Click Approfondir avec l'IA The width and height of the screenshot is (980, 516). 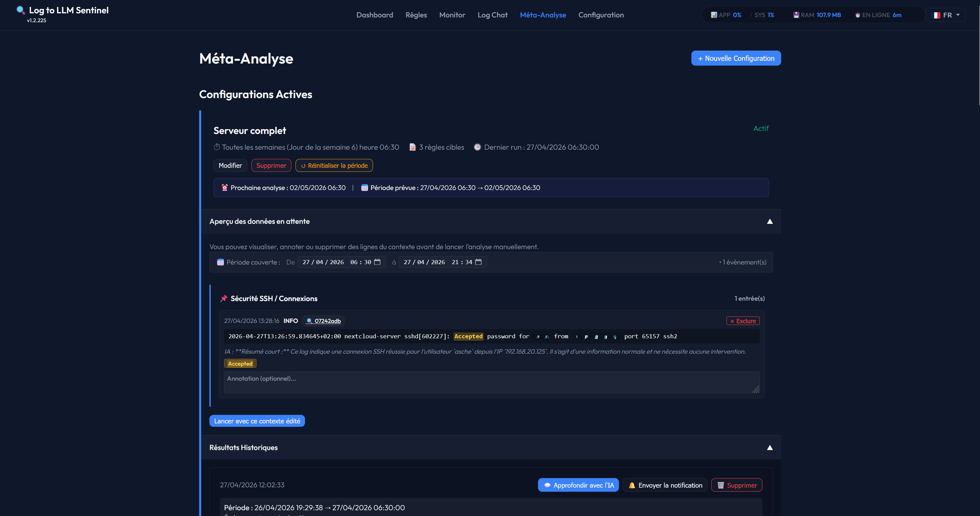point(578,485)
